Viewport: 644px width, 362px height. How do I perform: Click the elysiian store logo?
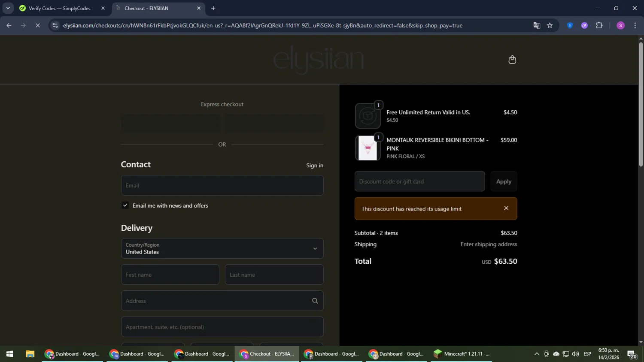[319, 60]
